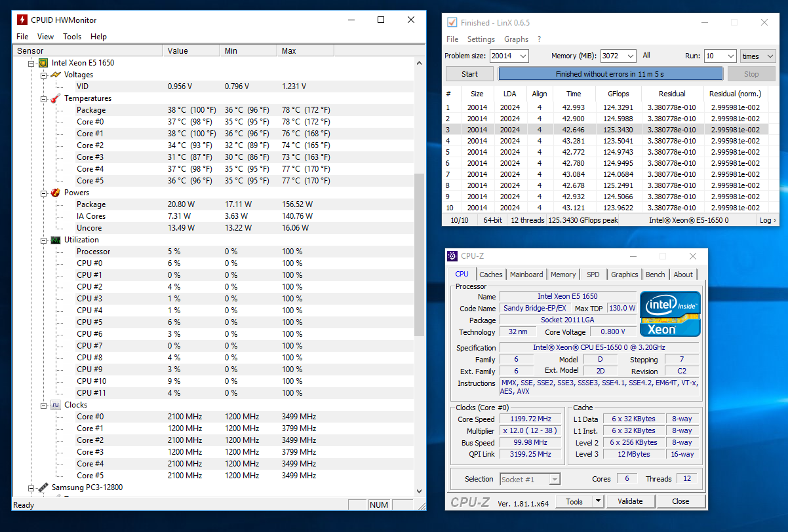This screenshot has width=788, height=532.
Task: Click the LinX checkmark title bar icon
Action: pyautogui.click(x=452, y=22)
